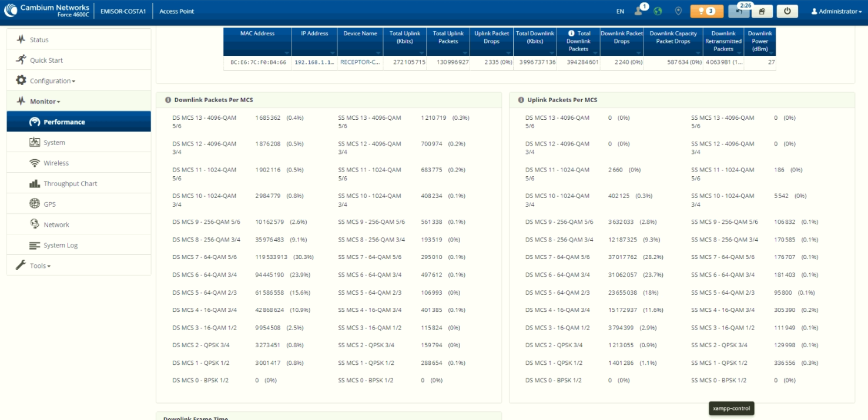Click the GPS location pin icon
The height and width of the screenshot is (420, 868).
678,11
